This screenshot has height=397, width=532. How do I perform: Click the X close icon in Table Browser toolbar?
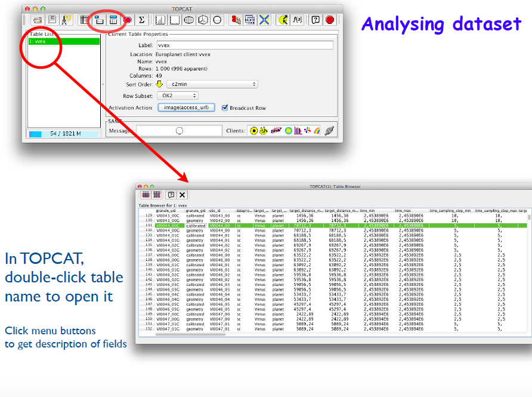(x=182, y=195)
